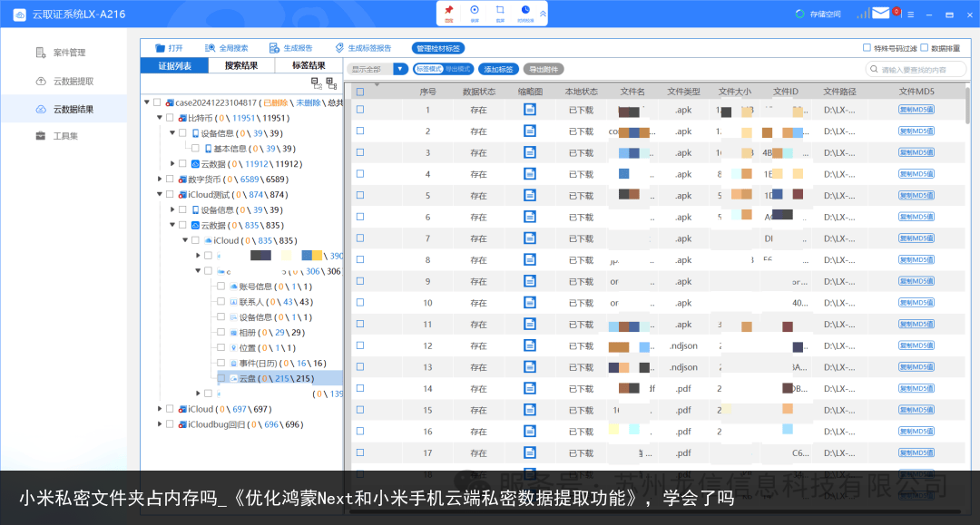Copy MD5 value for row 7

[916, 238]
